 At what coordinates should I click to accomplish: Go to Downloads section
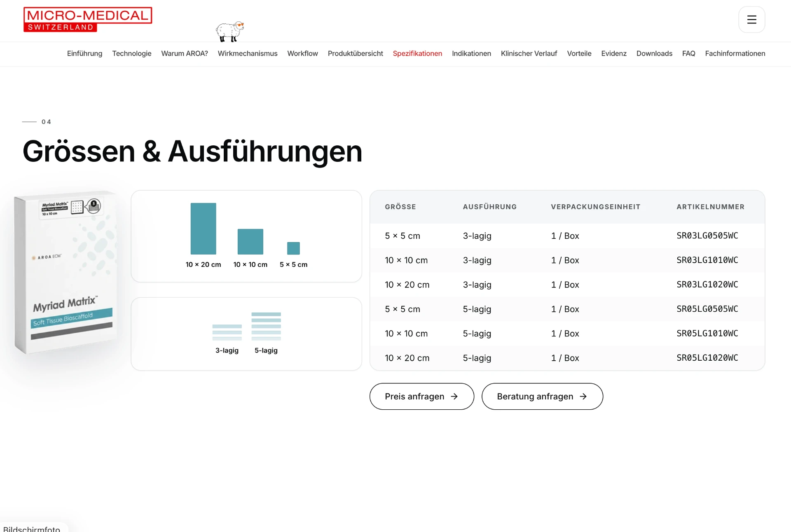pyautogui.click(x=654, y=54)
